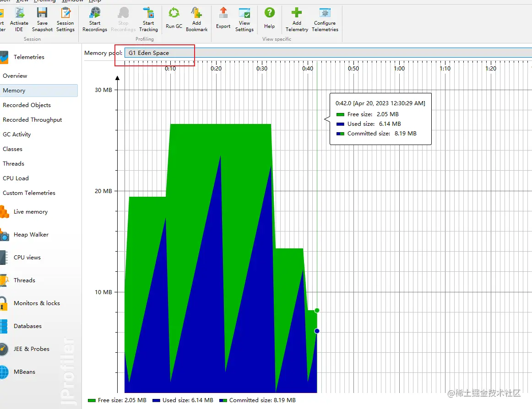
Task: Click the 1:00 time axis label
Action: 399,69
